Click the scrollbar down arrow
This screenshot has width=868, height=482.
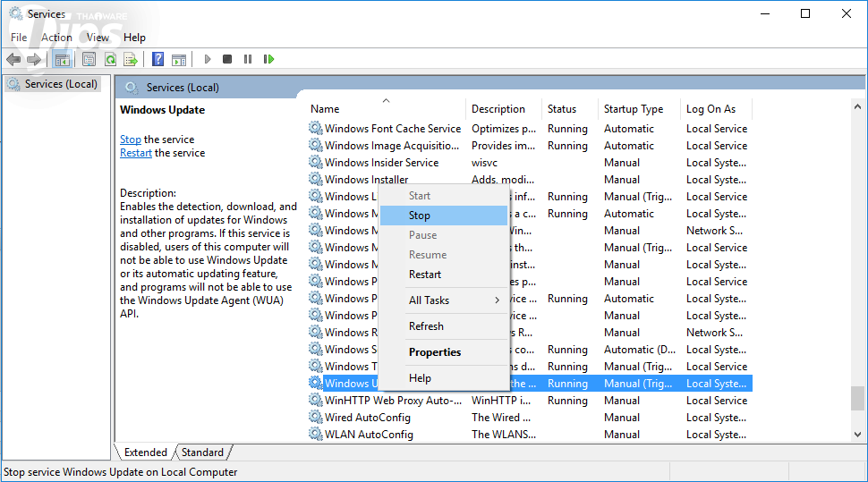point(857,435)
